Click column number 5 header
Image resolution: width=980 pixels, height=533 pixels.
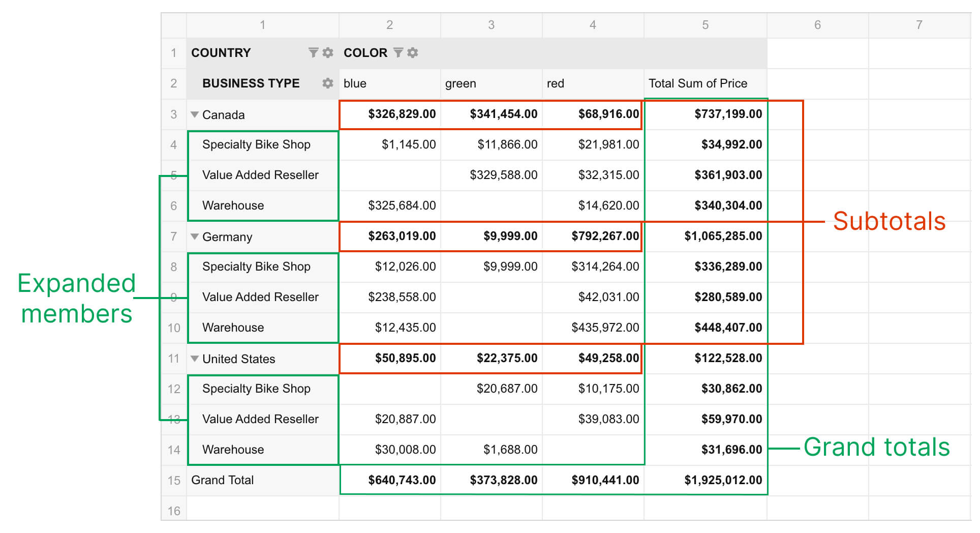coord(705,25)
